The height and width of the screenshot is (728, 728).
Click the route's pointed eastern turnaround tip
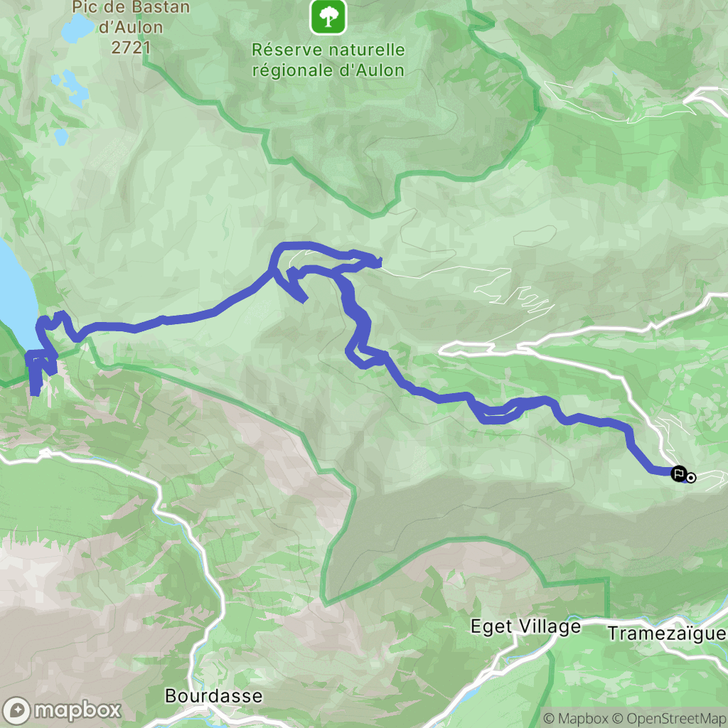377,263
